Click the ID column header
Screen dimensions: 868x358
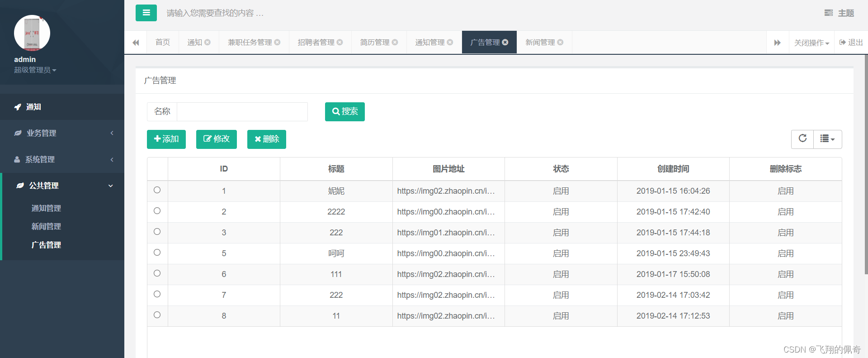pyautogui.click(x=224, y=169)
